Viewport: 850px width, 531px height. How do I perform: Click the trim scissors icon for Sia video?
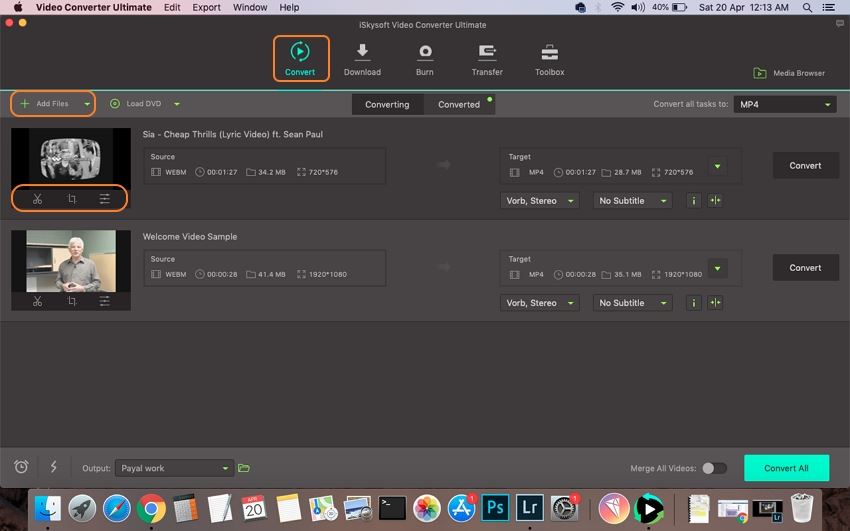[37, 199]
